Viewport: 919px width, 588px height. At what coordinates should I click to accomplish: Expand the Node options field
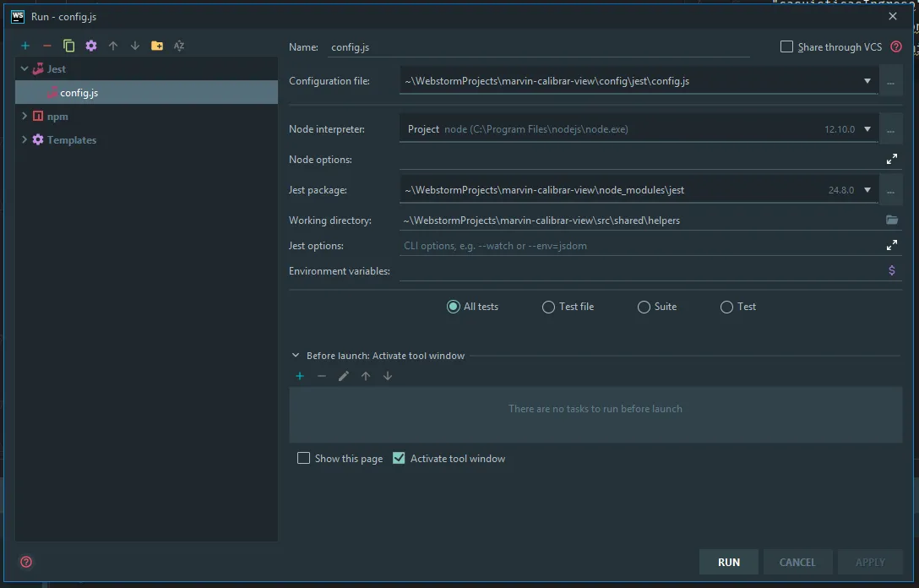click(x=891, y=159)
